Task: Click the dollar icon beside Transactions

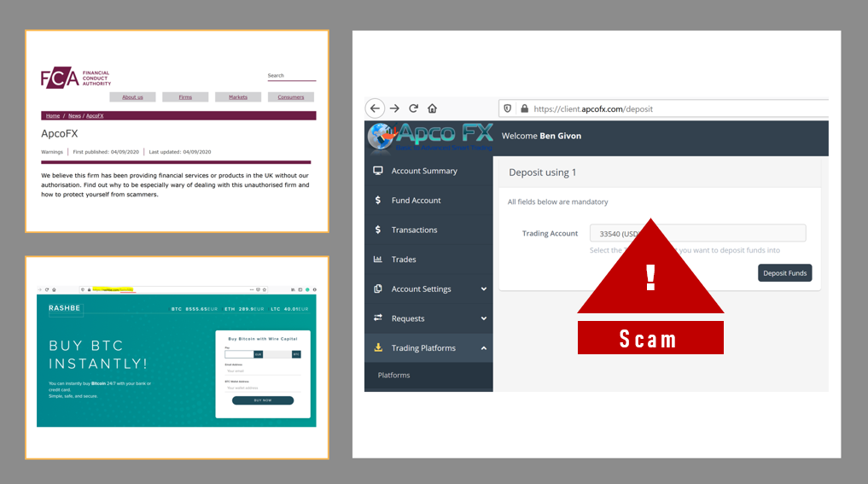Action: click(377, 230)
